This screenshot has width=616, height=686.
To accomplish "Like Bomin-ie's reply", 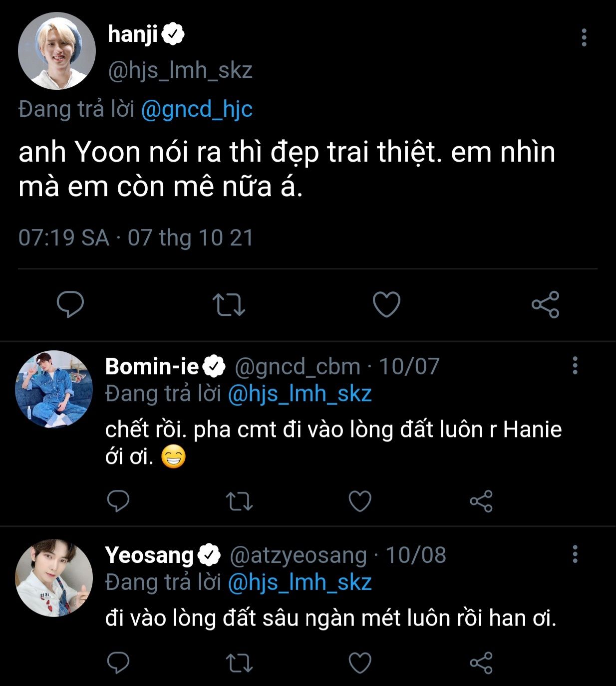I will point(360,501).
